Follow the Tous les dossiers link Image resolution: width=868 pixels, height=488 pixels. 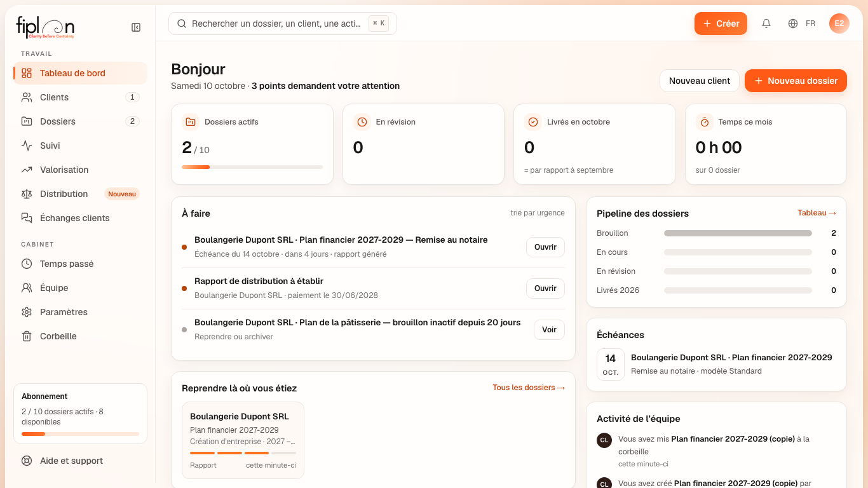point(529,388)
